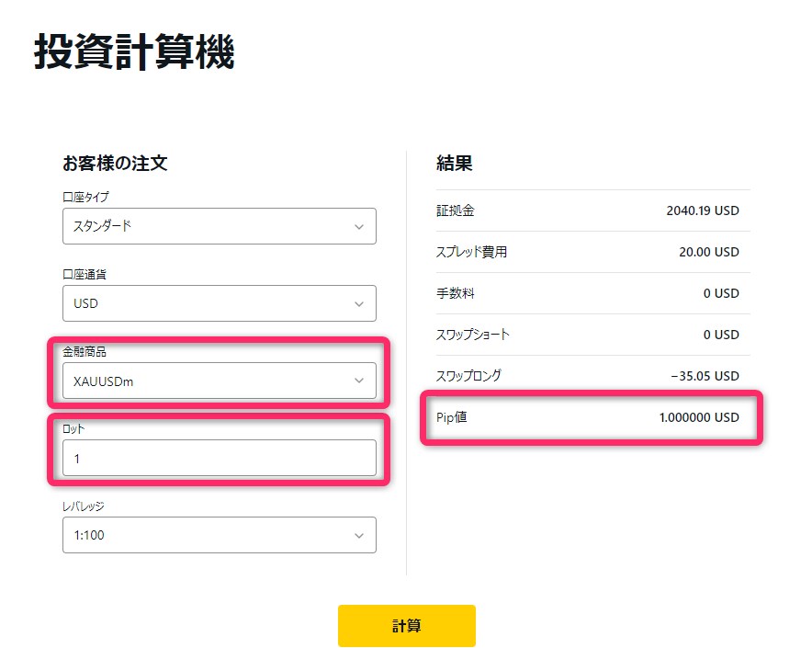Click the スプレッド費用 result label
Viewport: 812px width, 671px height.
coord(470,252)
